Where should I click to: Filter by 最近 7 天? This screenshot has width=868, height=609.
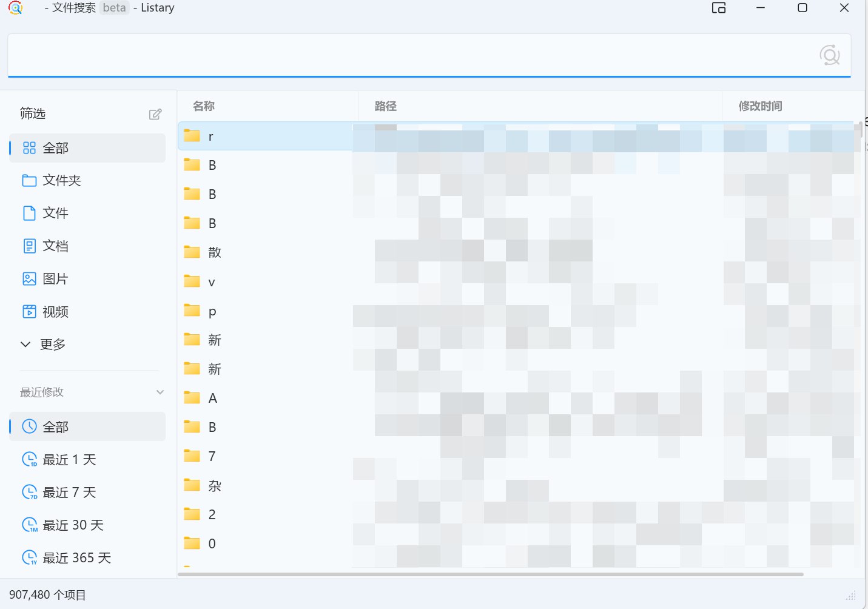pyautogui.click(x=69, y=493)
